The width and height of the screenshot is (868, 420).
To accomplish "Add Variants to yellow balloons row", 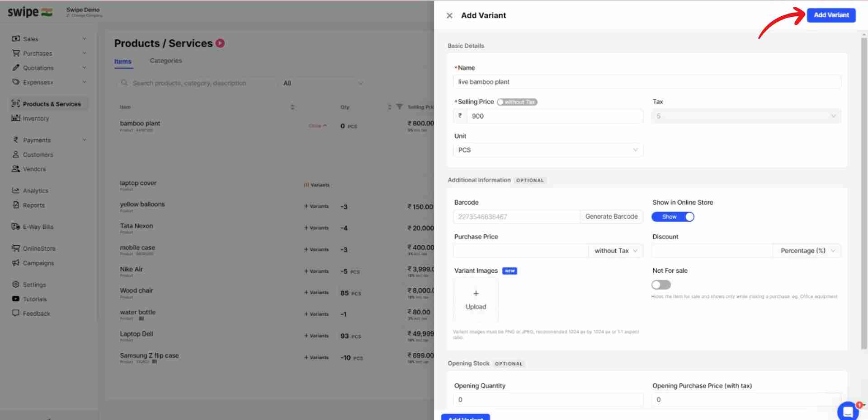I will click(x=316, y=206).
